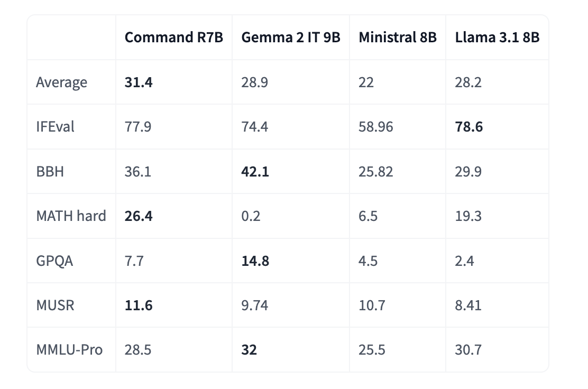
Task: Select the MATH hard row label
Action: (71, 216)
